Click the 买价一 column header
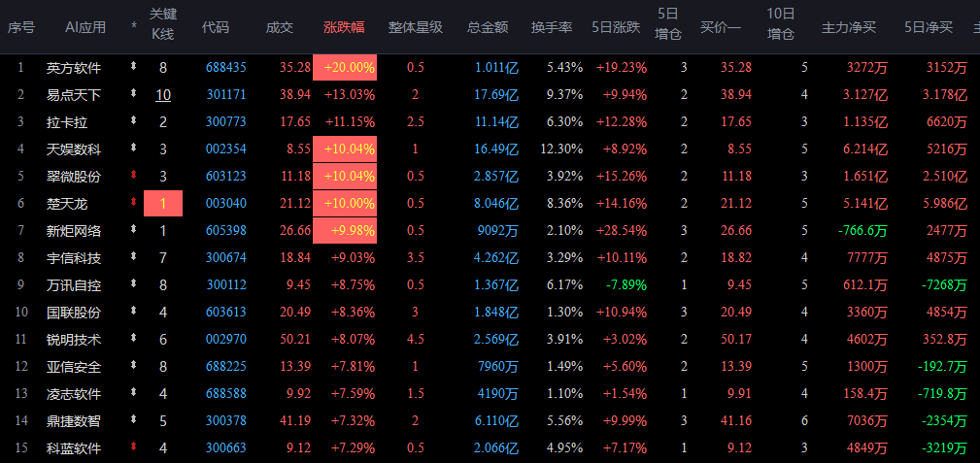This screenshot has width=980, height=463. click(x=721, y=27)
